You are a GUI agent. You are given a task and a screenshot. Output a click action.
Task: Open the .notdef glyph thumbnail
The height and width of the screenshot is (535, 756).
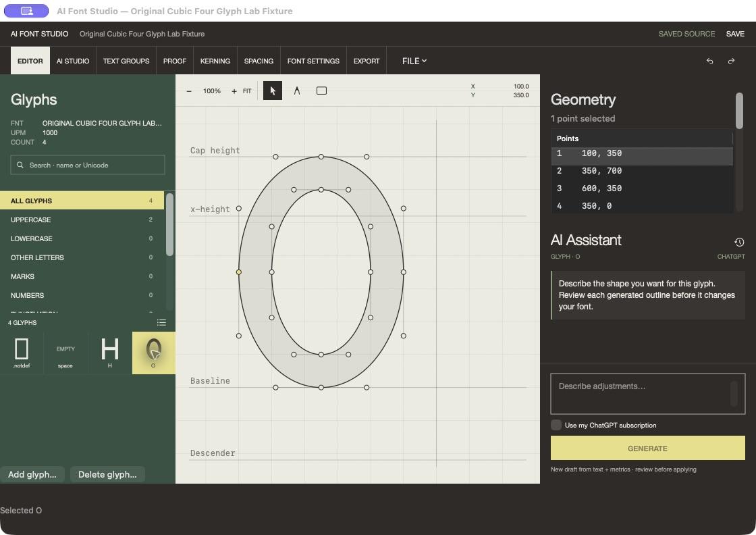pos(22,353)
